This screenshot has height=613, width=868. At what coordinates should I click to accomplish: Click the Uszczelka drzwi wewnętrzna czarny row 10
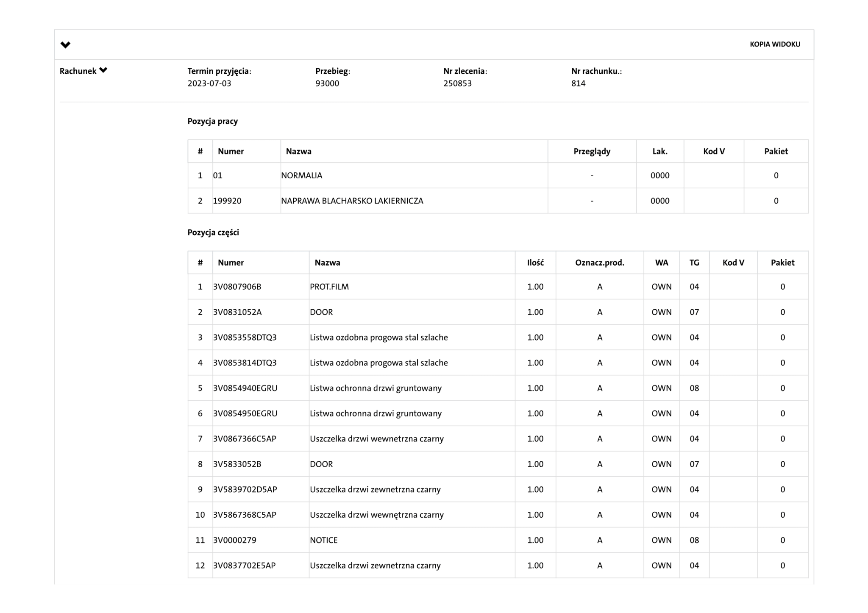click(x=376, y=515)
